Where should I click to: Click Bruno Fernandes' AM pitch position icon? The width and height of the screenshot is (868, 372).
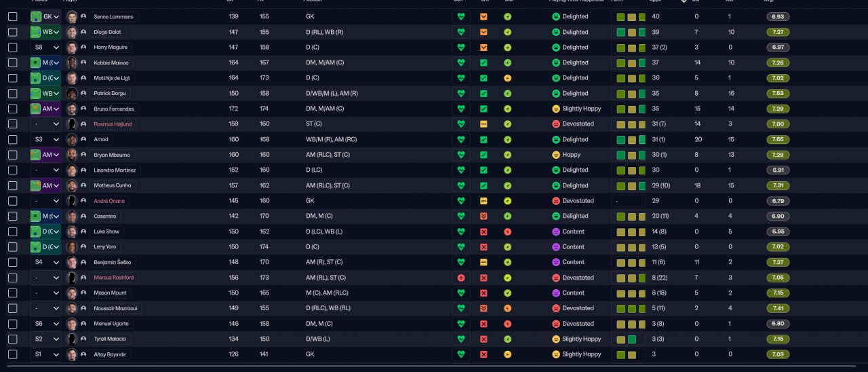[36, 109]
